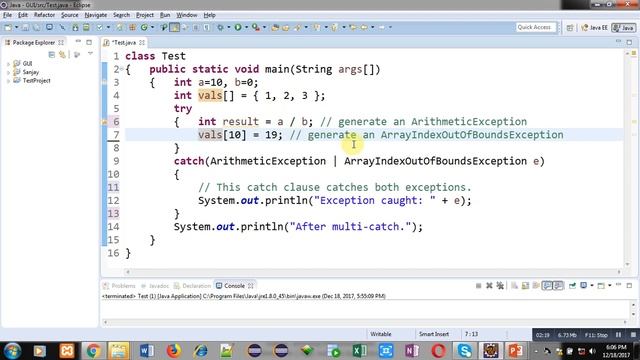Open the Refactor menu
This screenshot has width=640, height=360.
(44, 15)
